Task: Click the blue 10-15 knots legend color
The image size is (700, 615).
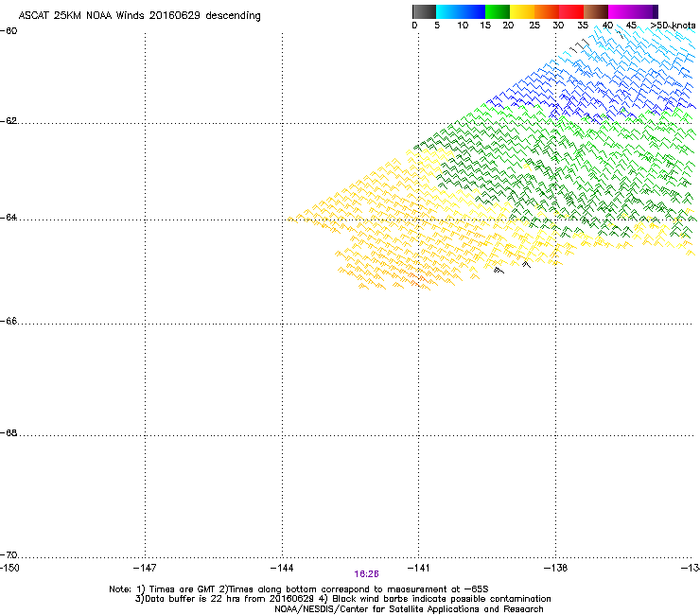Action: (x=473, y=11)
